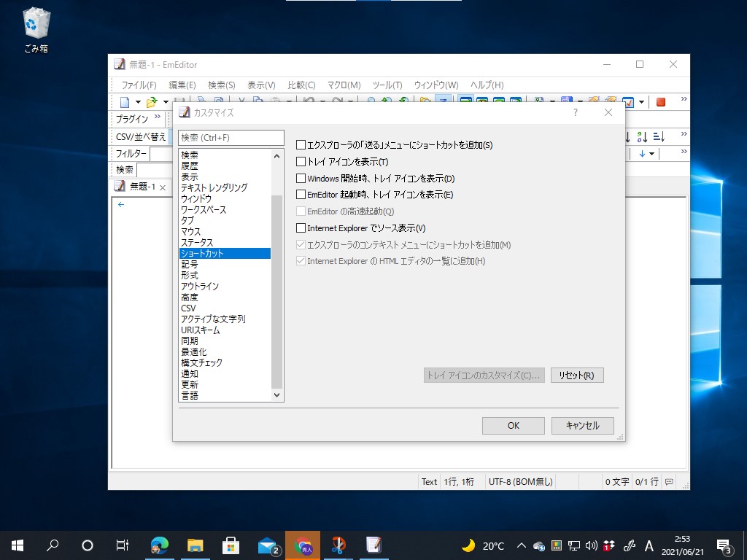The image size is (747, 560).
Task: Open the マクロ menu
Action: coord(344,85)
